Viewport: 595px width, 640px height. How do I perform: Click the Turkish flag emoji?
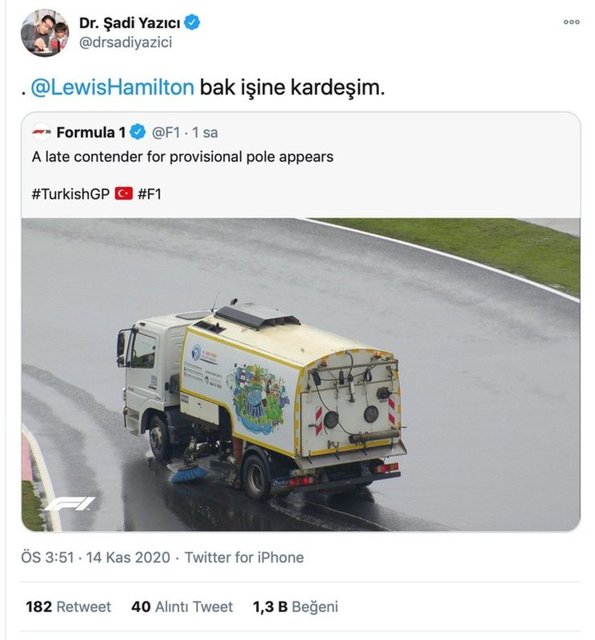tap(124, 193)
